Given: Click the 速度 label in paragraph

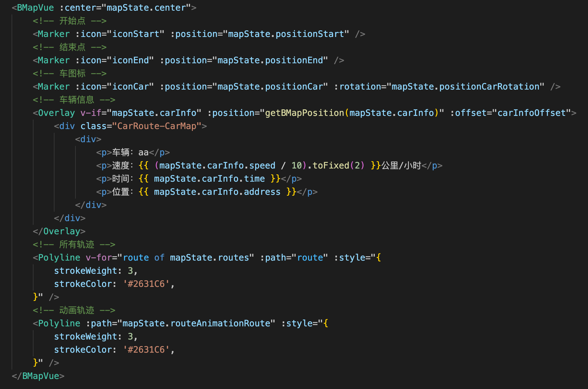Looking at the screenshot, I should (x=121, y=165).
